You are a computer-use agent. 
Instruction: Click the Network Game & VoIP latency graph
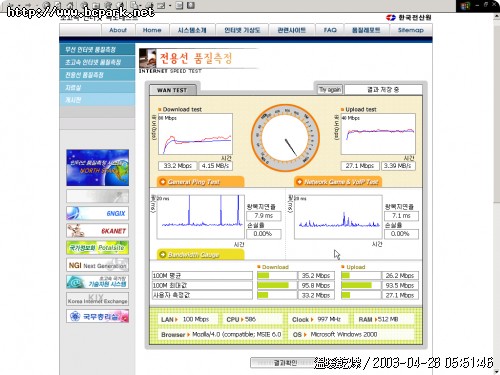click(338, 217)
